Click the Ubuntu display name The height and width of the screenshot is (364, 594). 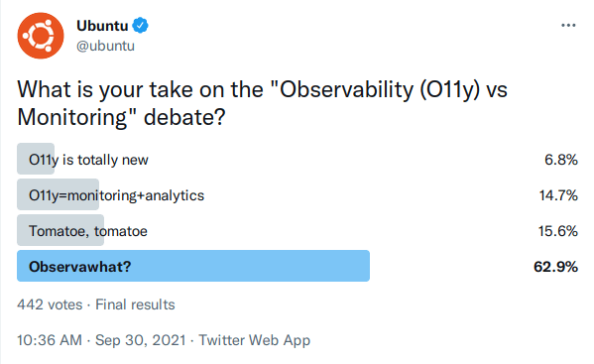tap(102, 26)
